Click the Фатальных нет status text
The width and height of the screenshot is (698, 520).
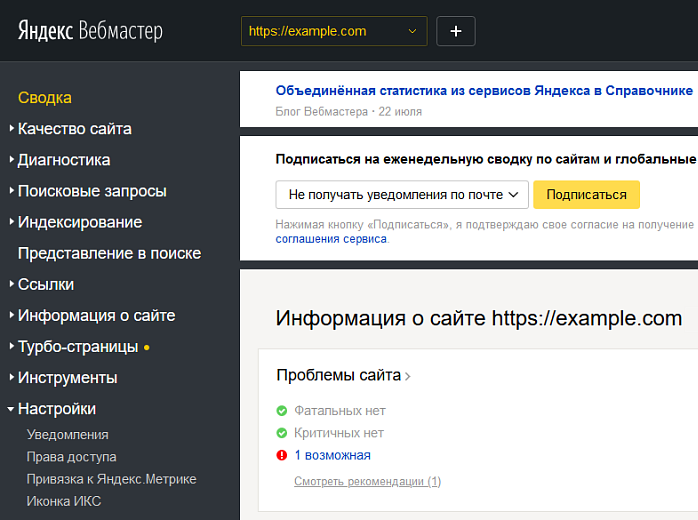tap(340, 410)
